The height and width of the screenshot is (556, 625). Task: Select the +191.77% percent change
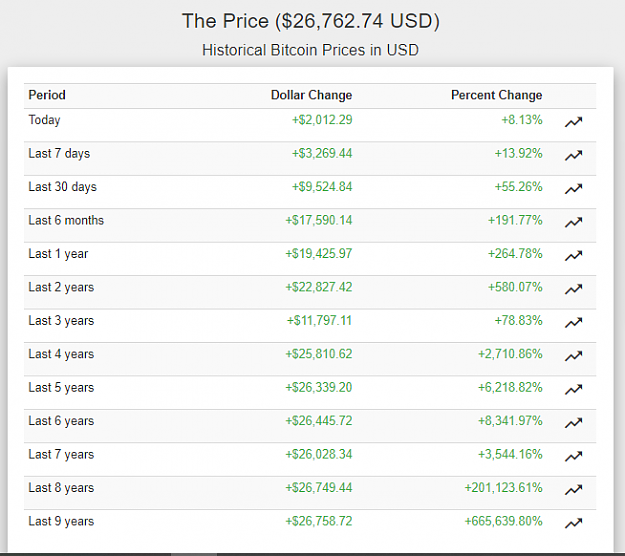tap(515, 220)
